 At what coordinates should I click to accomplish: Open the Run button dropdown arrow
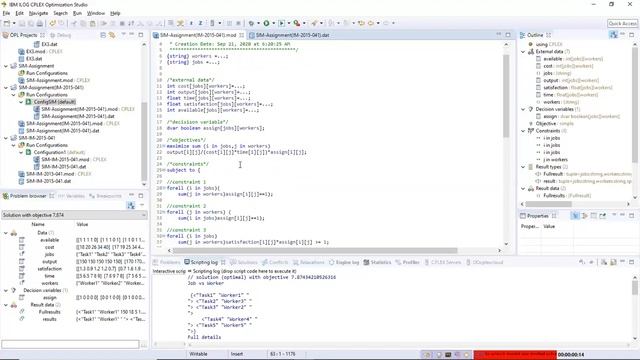tap(273, 23)
